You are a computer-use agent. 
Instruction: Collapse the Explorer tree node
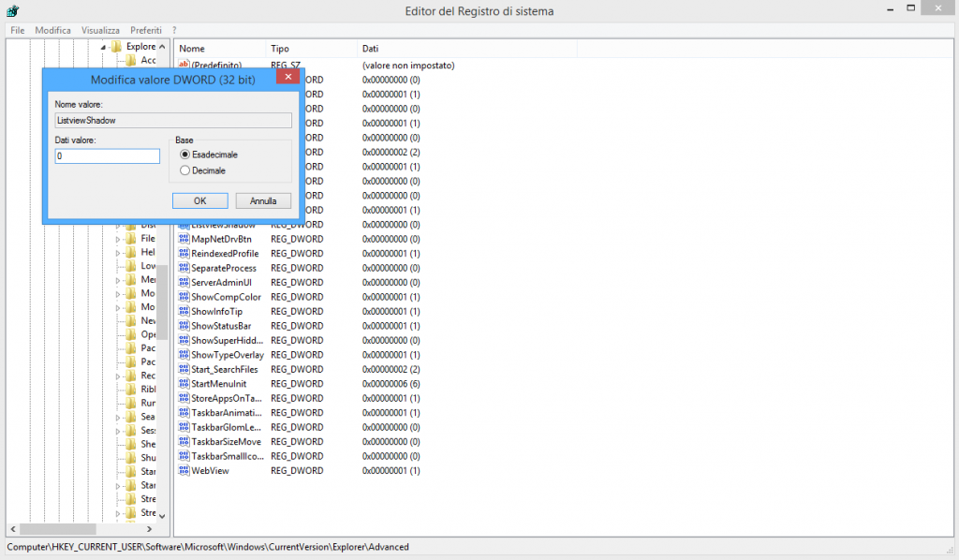[104, 47]
